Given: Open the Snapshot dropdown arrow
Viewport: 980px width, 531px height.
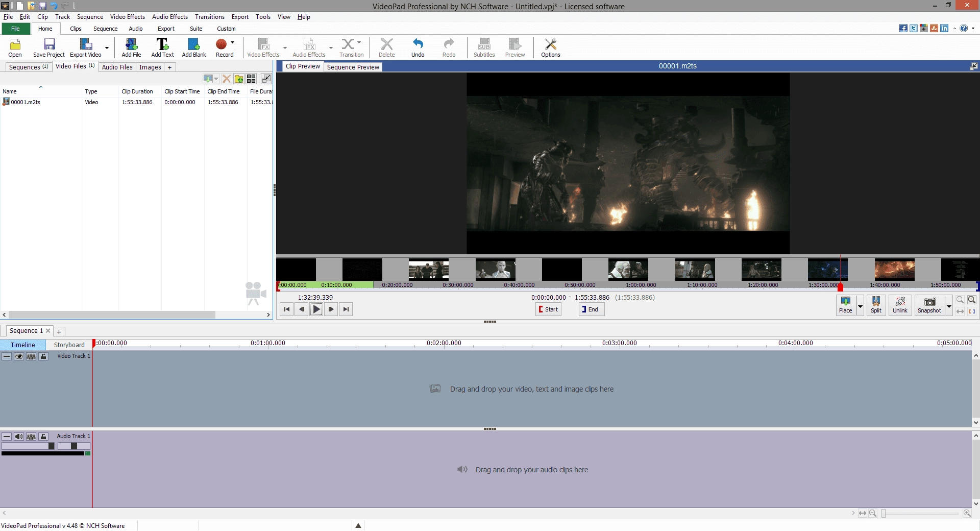Looking at the screenshot, I should pos(949,306).
